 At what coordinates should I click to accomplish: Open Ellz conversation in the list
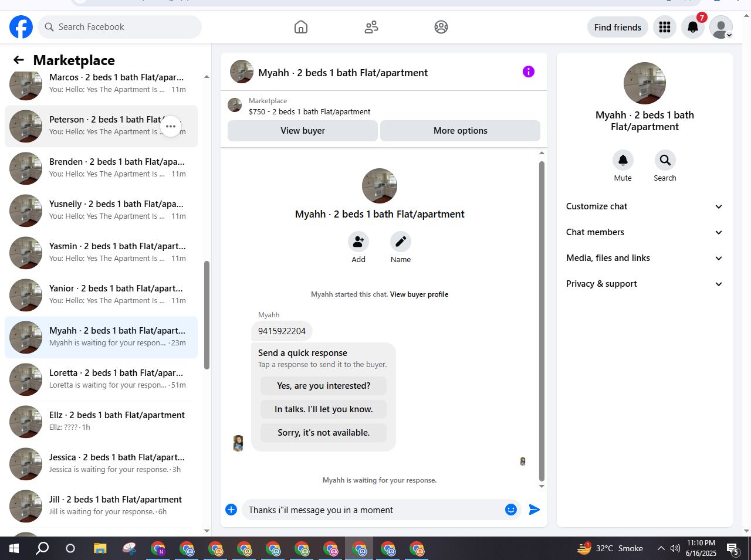point(101,422)
